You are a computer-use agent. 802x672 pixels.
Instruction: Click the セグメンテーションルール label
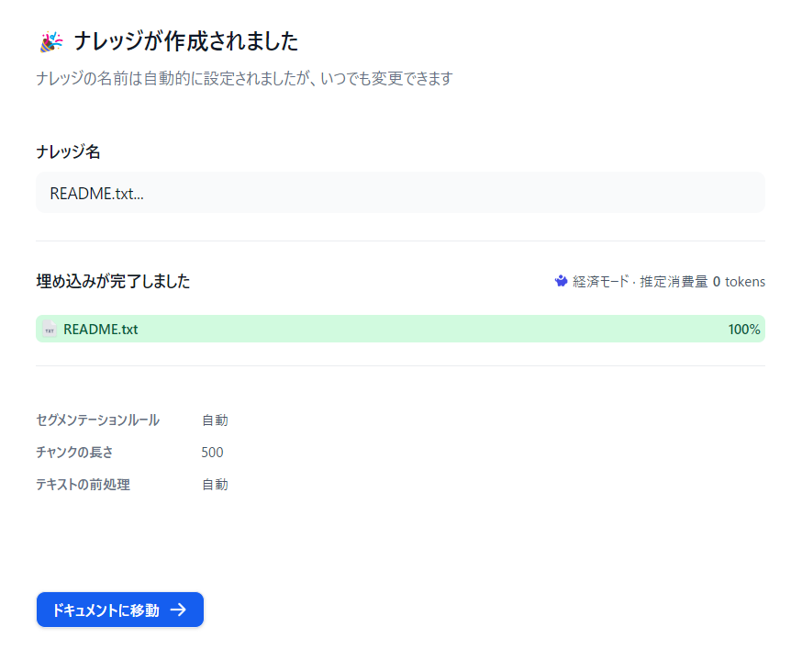pyautogui.click(x=97, y=420)
